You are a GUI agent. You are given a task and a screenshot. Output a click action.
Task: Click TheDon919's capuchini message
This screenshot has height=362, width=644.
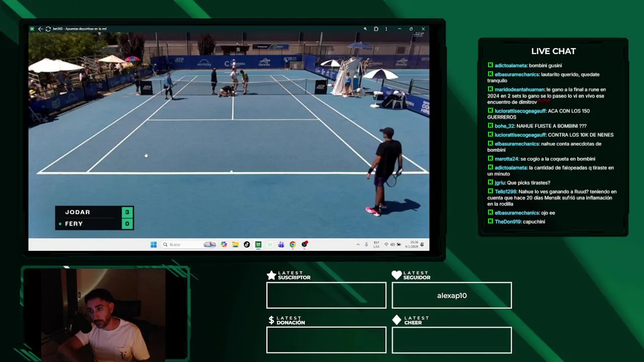point(516,222)
